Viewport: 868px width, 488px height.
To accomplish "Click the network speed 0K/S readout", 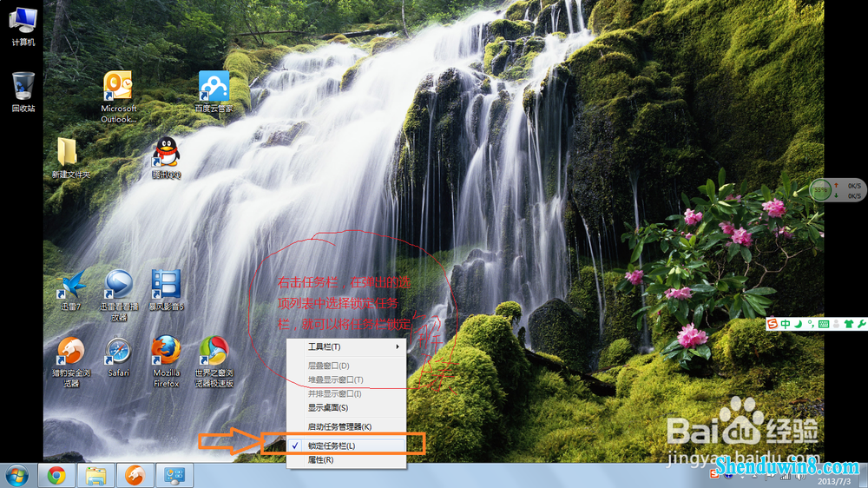I will 849,190.
